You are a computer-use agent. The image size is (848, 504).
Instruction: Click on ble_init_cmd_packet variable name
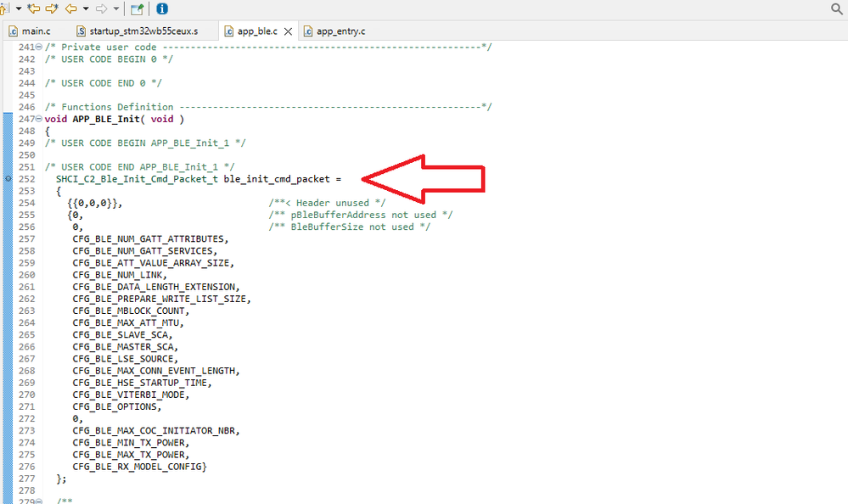[277, 179]
